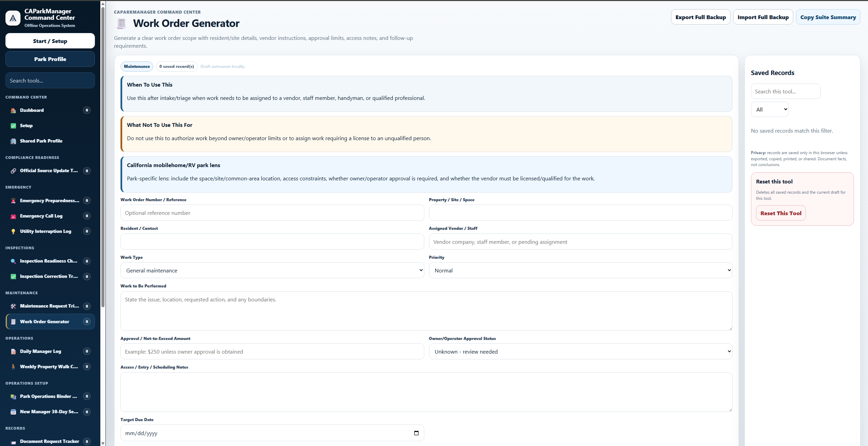Screen dimensions: 868x446
Task: Go to Shared Park Profile menu item
Action: point(50,141)
